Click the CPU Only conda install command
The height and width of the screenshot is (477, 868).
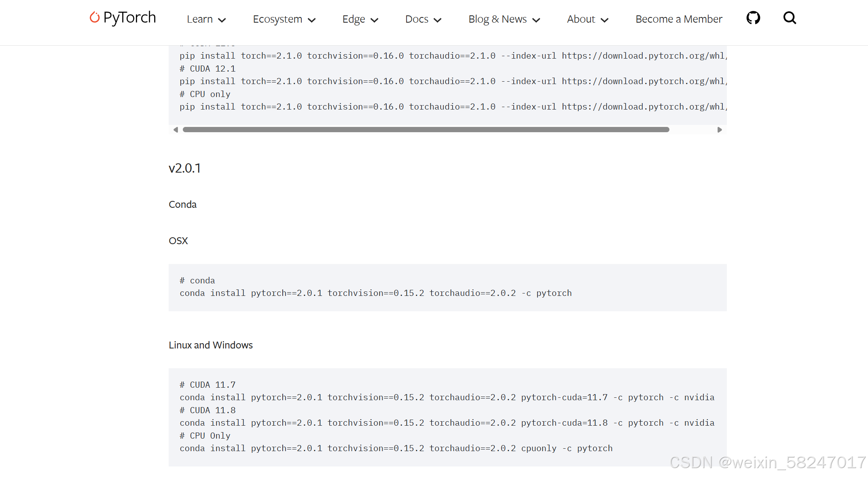click(x=396, y=448)
